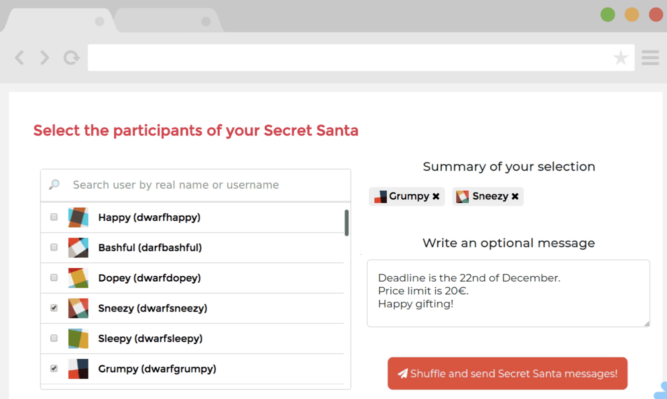
Task: Click Happy's avatar in the list
Action: click(x=78, y=217)
